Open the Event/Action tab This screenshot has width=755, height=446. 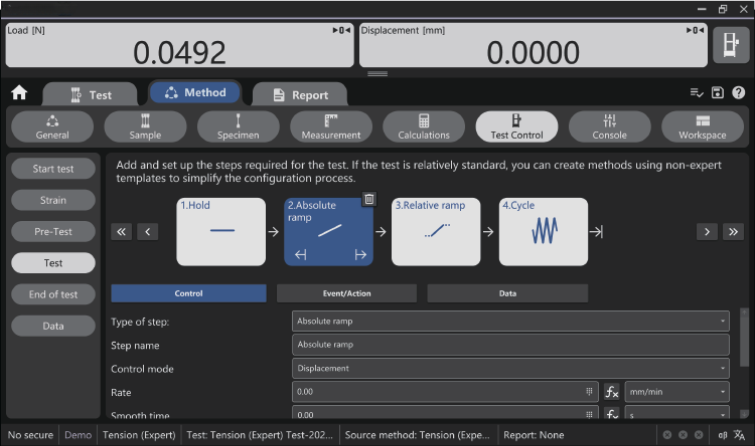[346, 293]
